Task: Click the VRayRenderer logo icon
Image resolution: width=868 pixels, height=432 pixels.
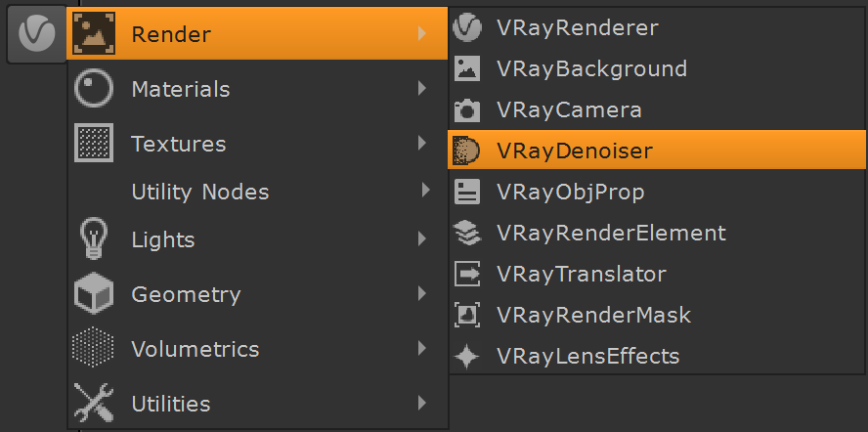Action: tap(467, 27)
